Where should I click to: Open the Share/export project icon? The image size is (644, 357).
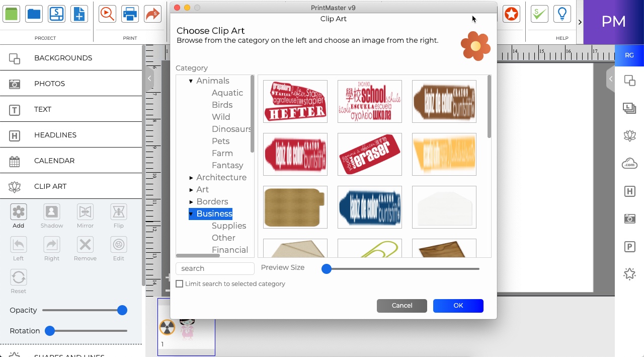[x=152, y=14]
